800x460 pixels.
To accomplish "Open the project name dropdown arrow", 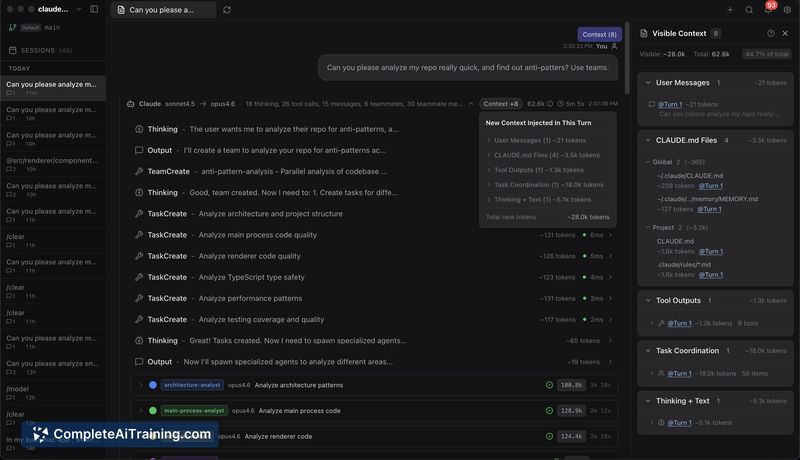I will 79,9.
